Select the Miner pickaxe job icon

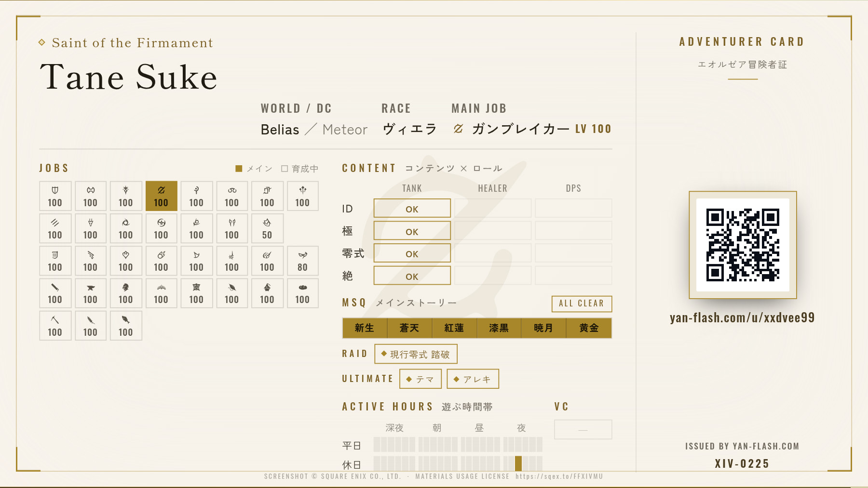click(55, 326)
